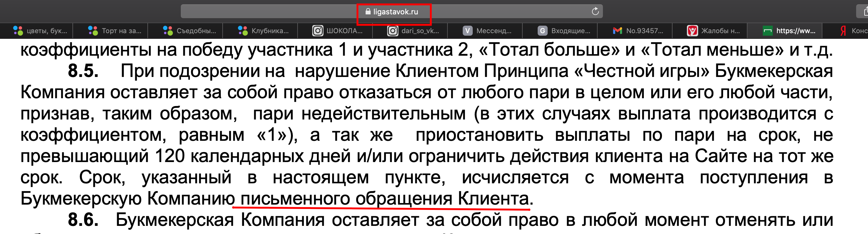Click the ligastavok.ru address text
This screenshot has width=868, height=234.
[396, 12]
